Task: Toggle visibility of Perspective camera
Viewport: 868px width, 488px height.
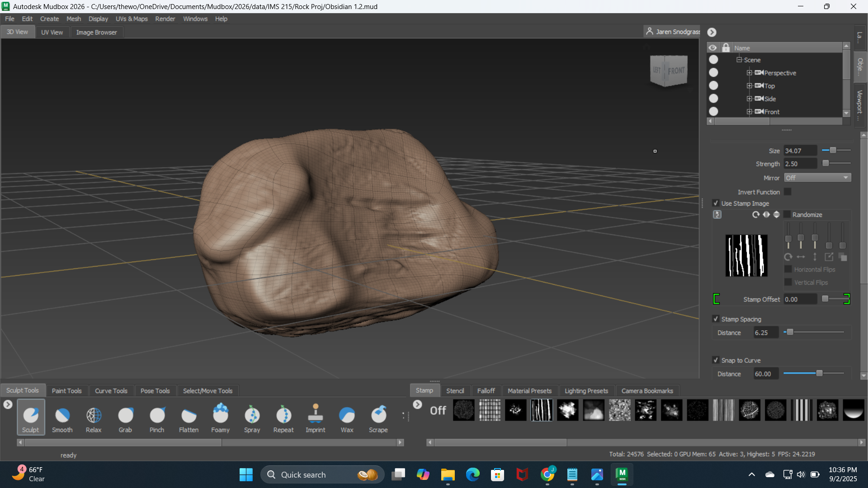Action: 713,73
